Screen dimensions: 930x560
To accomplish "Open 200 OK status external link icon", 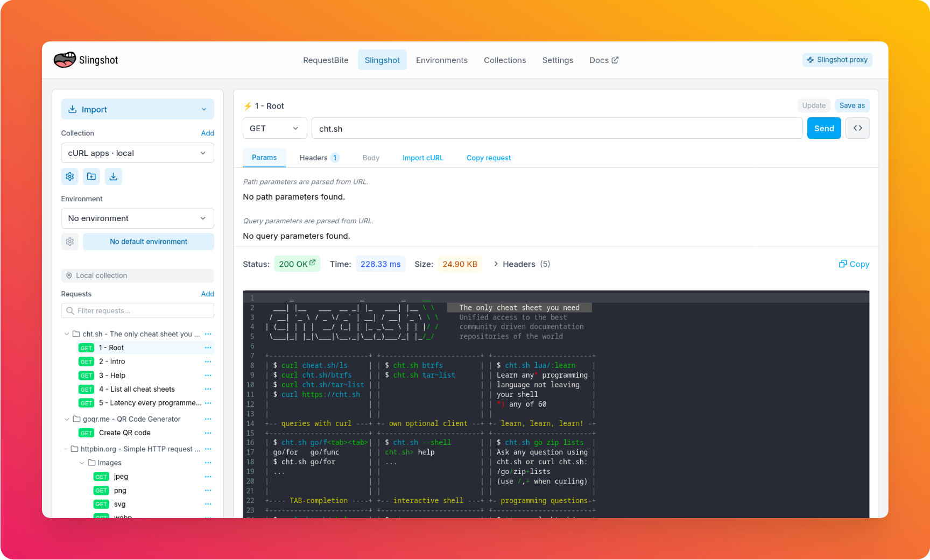I will (313, 263).
